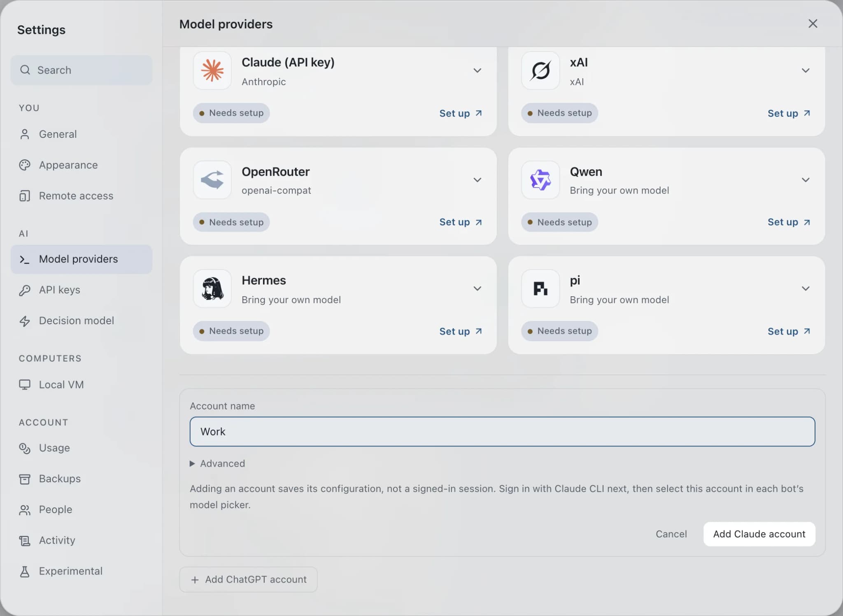Expand the OpenRouter card chevron
The height and width of the screenshot is (616, 843).
point(477,180)
